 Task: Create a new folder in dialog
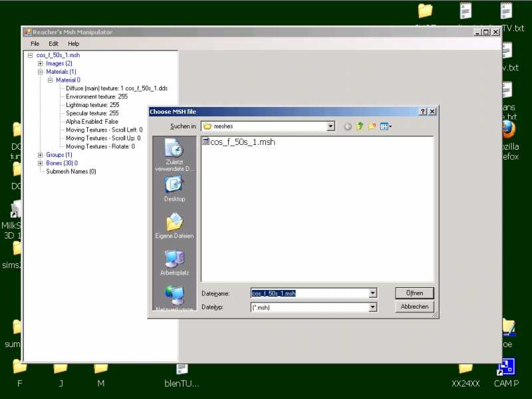(x=372, y=126)
